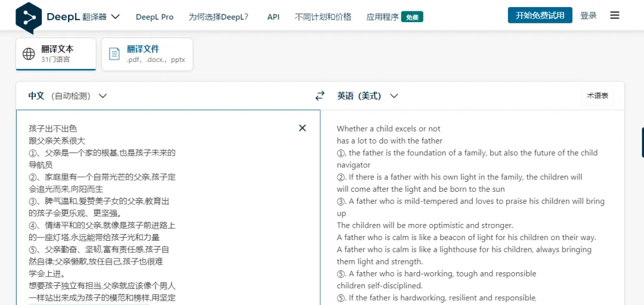Click the DeepL logo icon
The width and height of the screenshot is (644, 305).
coord(29,18)
